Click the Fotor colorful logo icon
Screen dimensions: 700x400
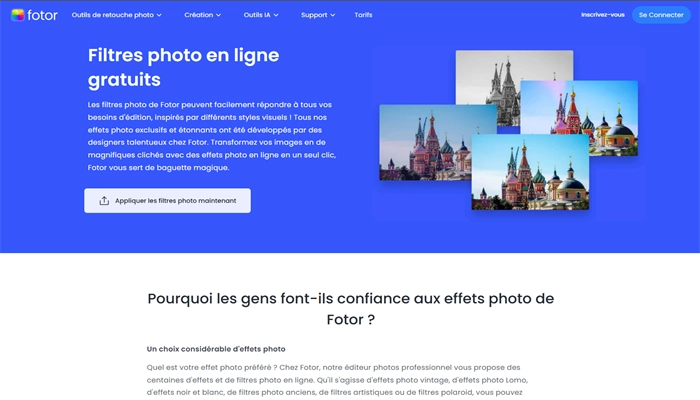18,15
